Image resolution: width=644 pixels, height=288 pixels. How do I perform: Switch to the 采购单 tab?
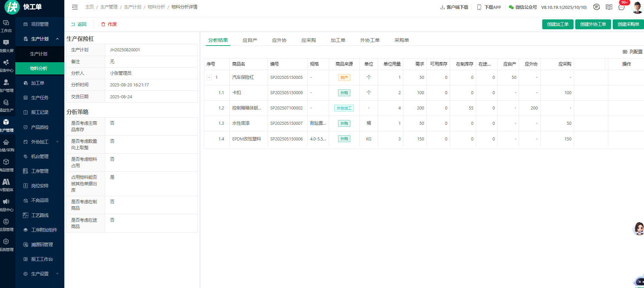point(402,40)
